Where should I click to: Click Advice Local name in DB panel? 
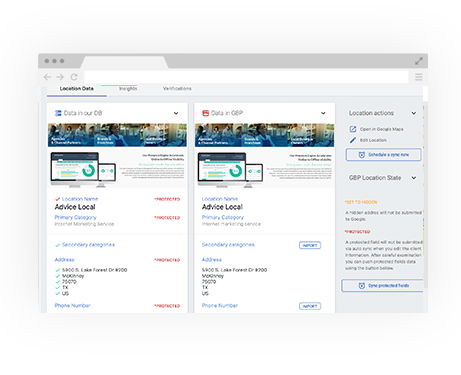tap(75, 207)
